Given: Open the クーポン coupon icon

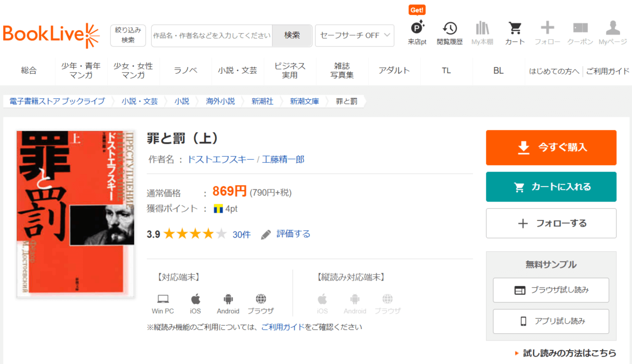Looking at the screenshot, I should point(580,29).
